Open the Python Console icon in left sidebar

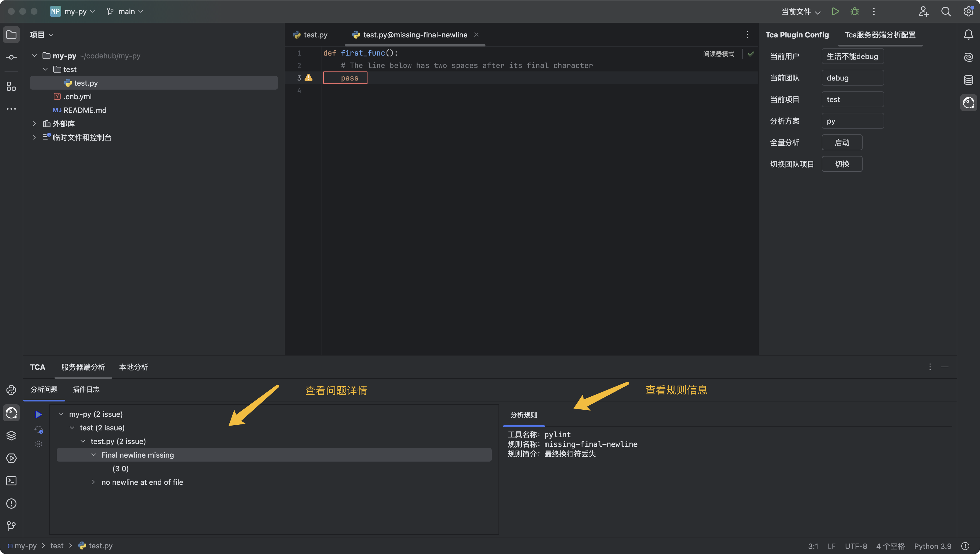pyautogui.click(x=11, y=390)
